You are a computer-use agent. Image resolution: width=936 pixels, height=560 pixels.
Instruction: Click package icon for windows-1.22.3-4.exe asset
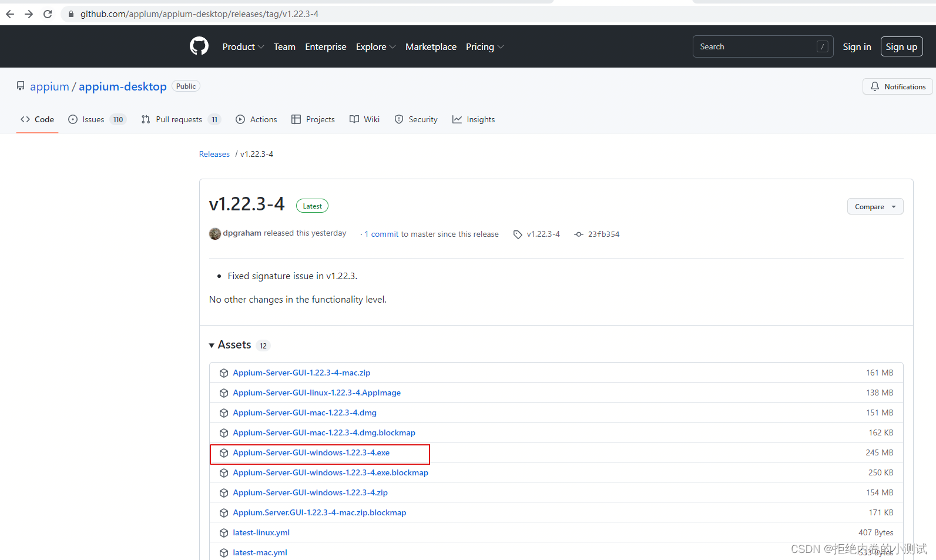pos(224,453)
